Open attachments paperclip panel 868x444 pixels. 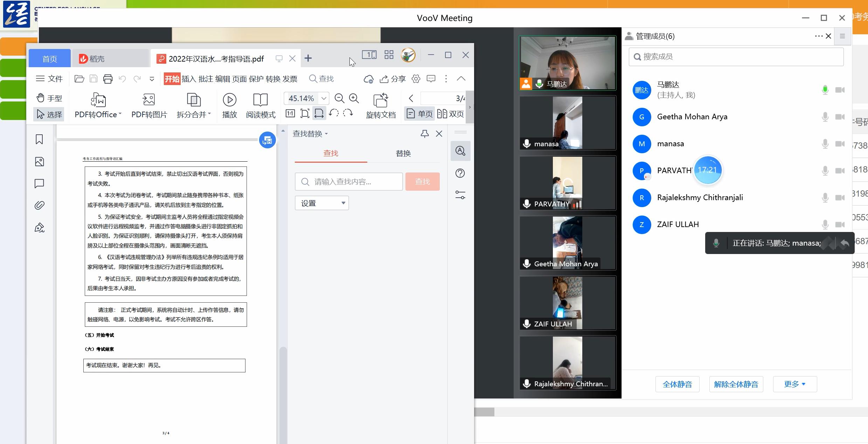pyautogui.click(x=39, y=205)
